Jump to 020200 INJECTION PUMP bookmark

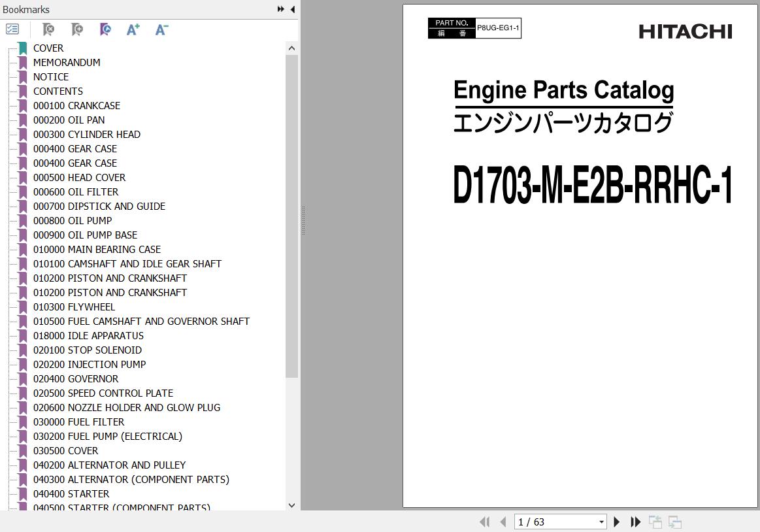tap(90, 364)
